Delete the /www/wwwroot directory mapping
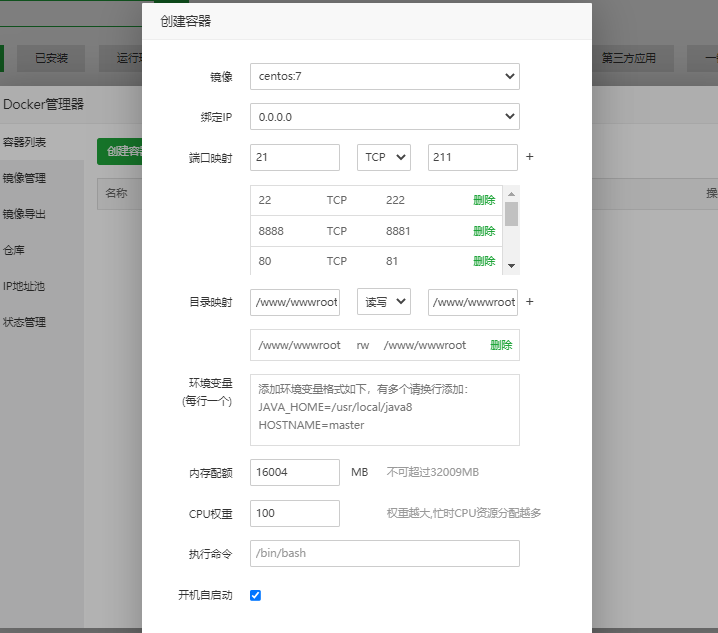Image resolution: width=718 pixels, height=633 pixels. tap(501, 345)
